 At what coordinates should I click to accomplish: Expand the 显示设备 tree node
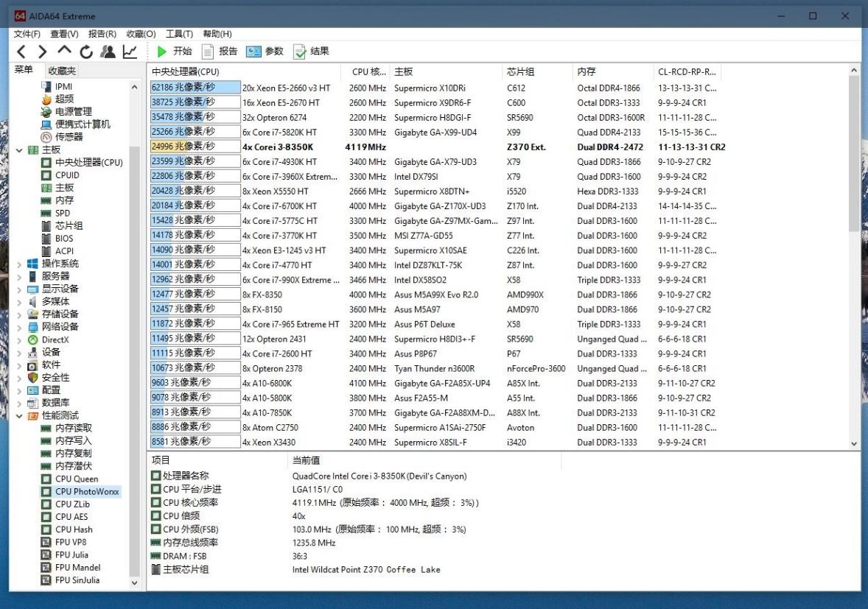[x=19, y=289]
